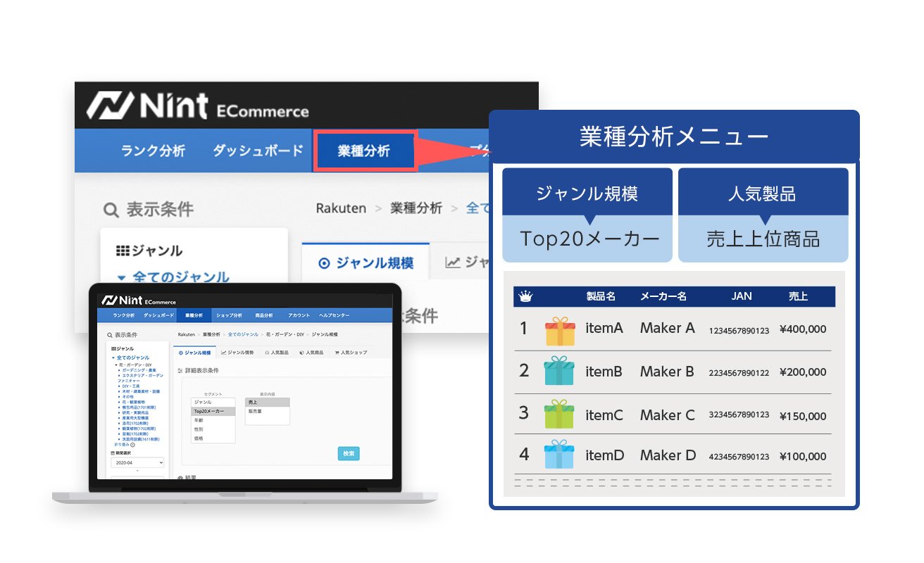Select Top20メーカー in the segment list

tap(209, 411)
